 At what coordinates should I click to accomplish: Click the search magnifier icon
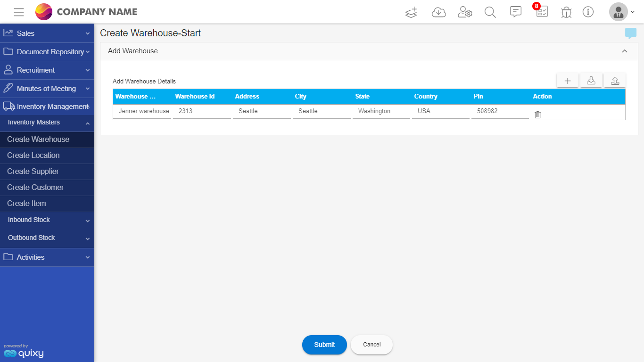[x=490, y=12]
